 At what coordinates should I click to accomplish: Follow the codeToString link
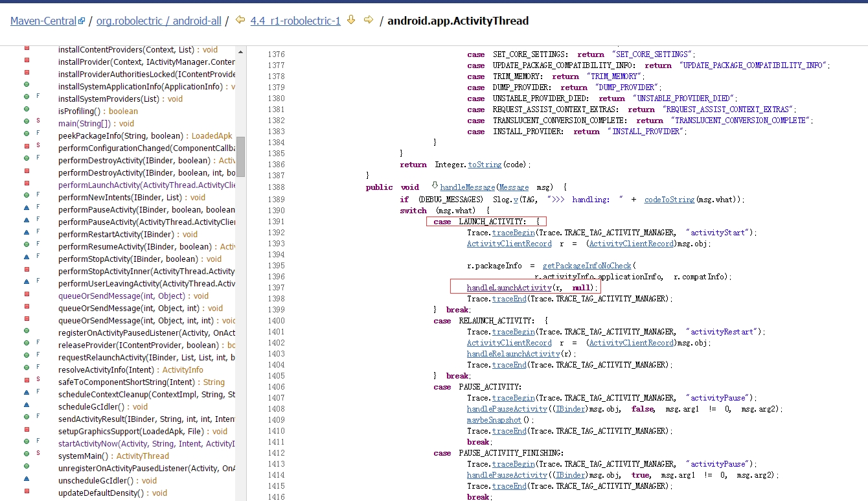pyautogui.click(x=669, y=199)
